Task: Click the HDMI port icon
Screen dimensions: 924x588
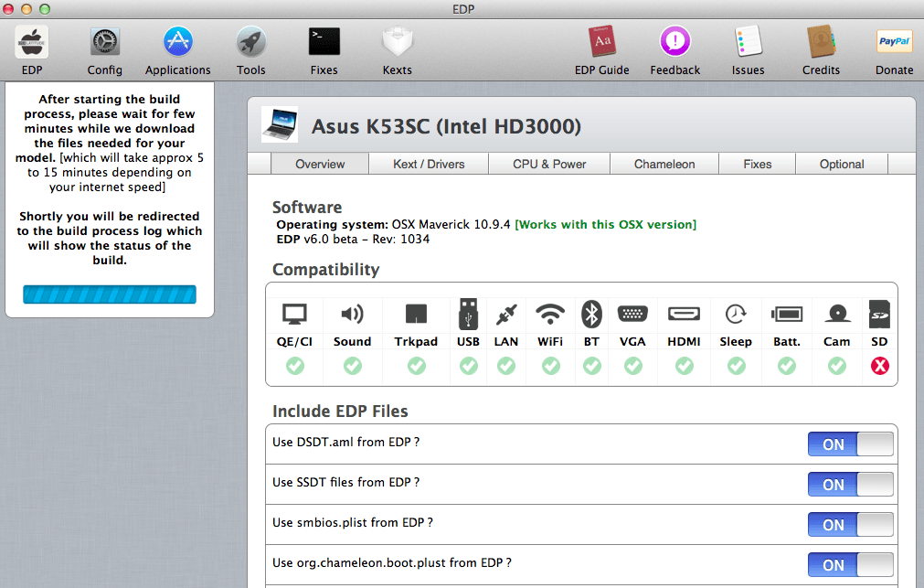Action: (685, 314)
